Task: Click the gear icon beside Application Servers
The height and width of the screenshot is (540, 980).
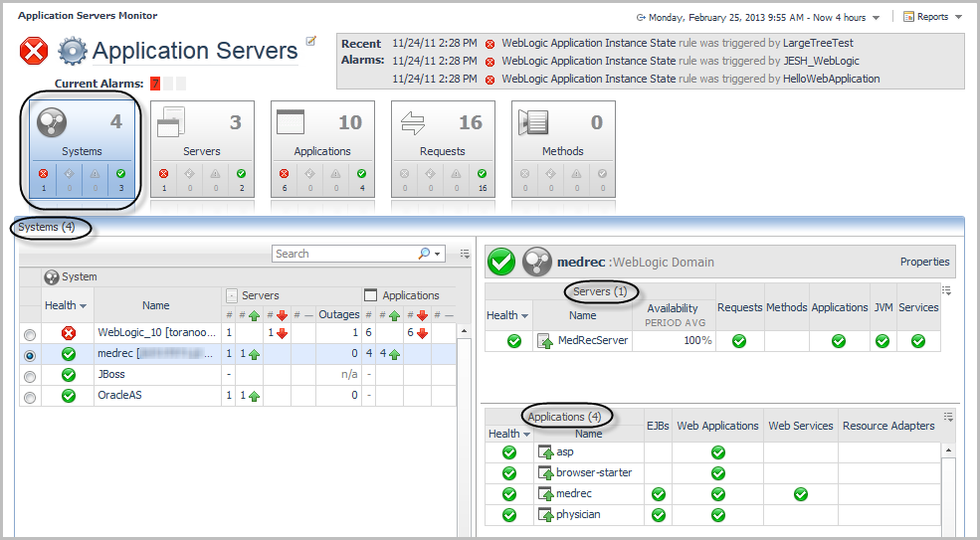Action: [x=72, y=51]
